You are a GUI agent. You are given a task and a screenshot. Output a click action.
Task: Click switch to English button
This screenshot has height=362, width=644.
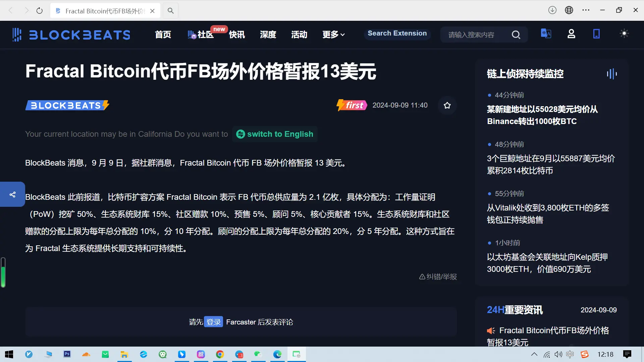[x=275, y=134]
